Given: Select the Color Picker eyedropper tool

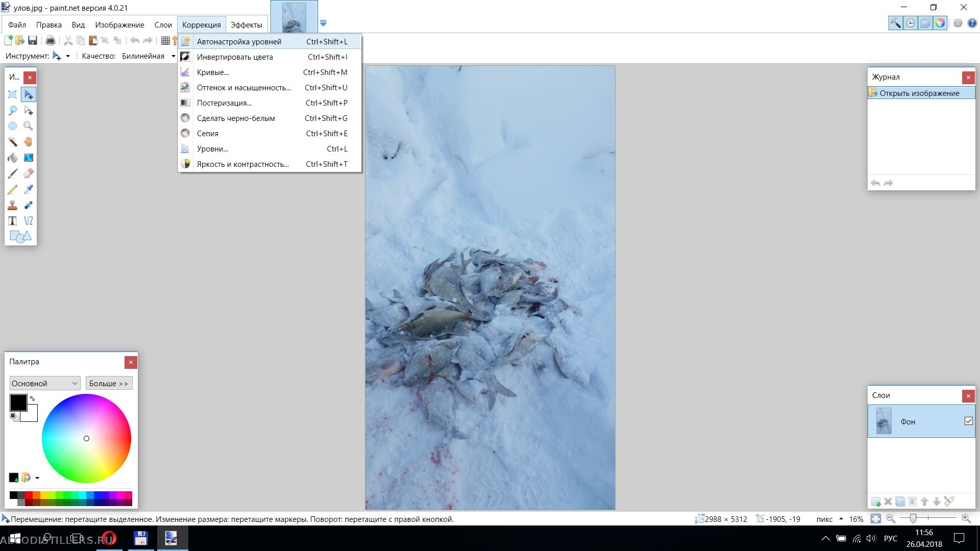Looking at the screenshot, I should pos(29,189).
